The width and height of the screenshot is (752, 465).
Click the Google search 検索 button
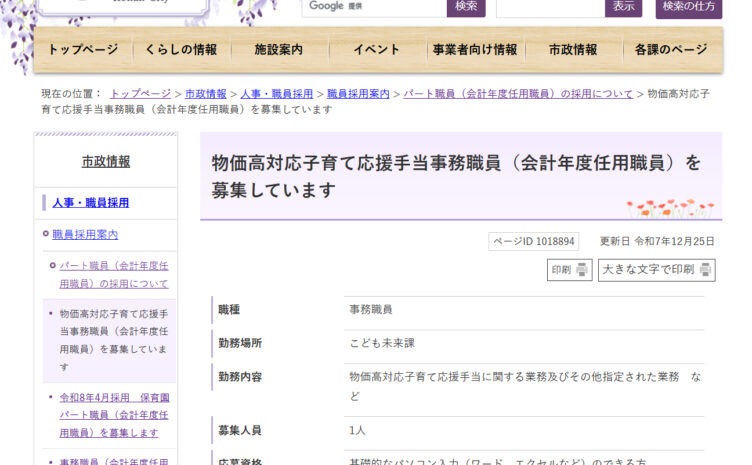coord(466,7)
